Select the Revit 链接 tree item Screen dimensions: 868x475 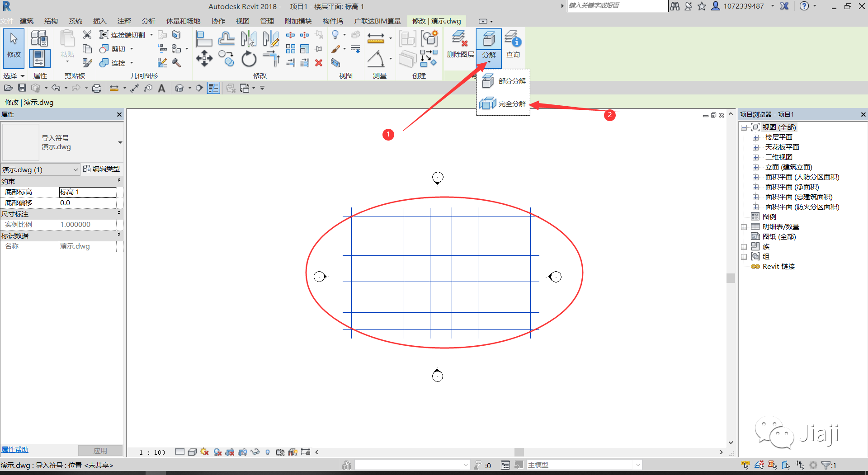pyautogui.click(x=778, y=267)
